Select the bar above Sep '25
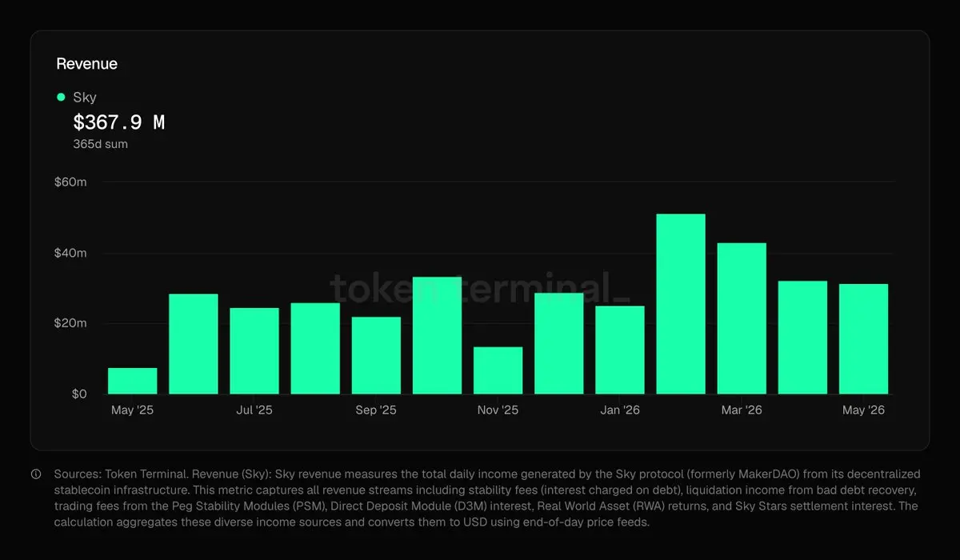The width and height of the screenshot is (960, 560). click(x=376, y=356)
